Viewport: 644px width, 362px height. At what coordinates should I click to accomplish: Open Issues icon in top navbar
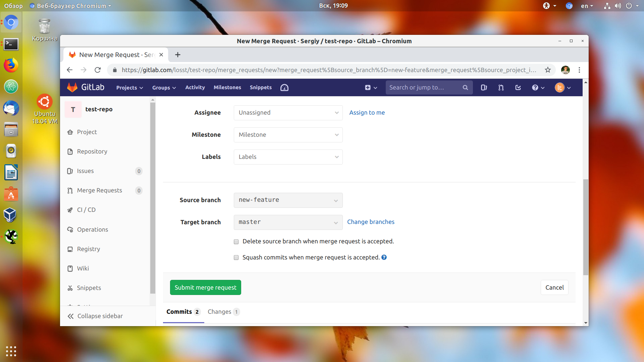coord(484,87)
